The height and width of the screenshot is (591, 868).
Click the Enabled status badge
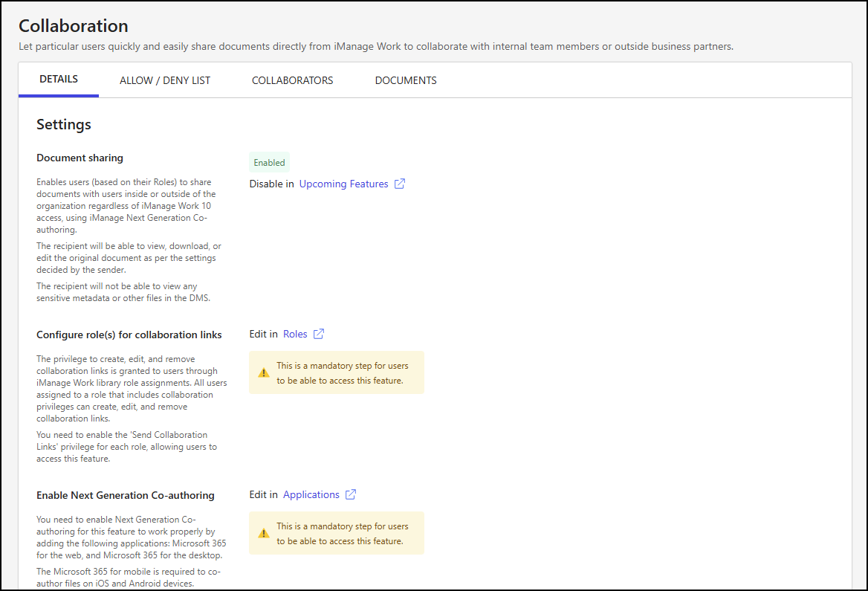tap(269, 162)
